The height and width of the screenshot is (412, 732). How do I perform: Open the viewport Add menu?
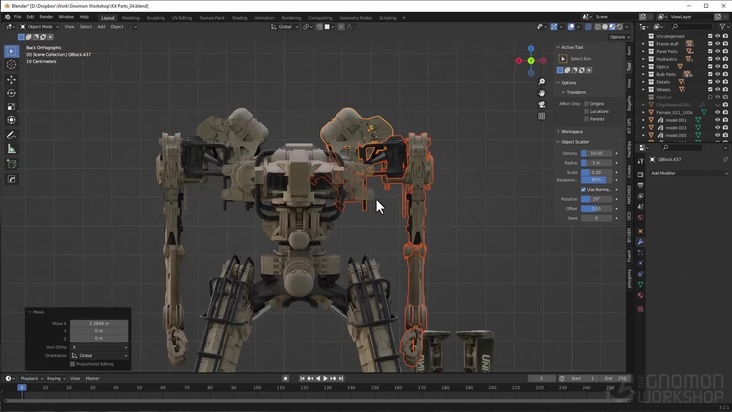pos(101,27)
